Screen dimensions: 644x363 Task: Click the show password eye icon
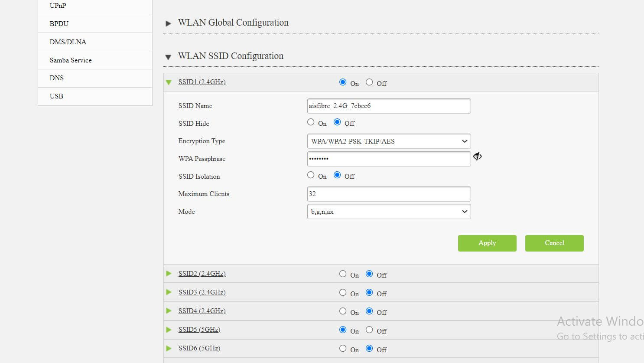(x=477, y=157)
